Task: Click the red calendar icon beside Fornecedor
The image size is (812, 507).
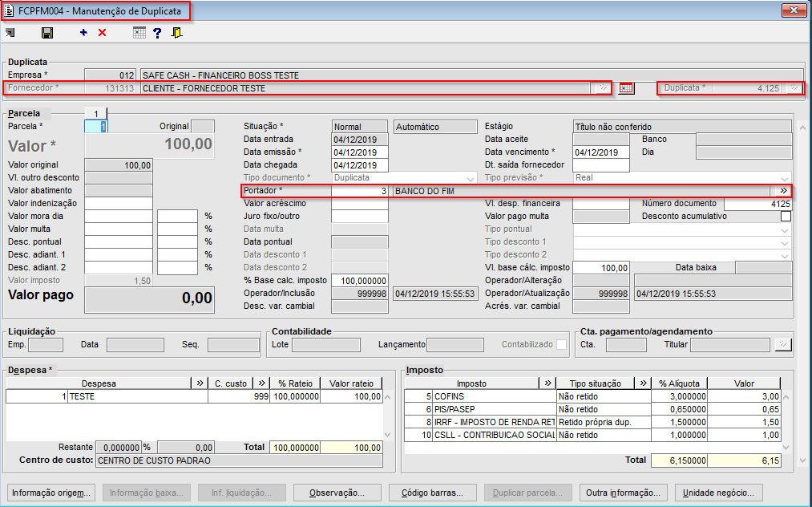Action: coord(626,88)
